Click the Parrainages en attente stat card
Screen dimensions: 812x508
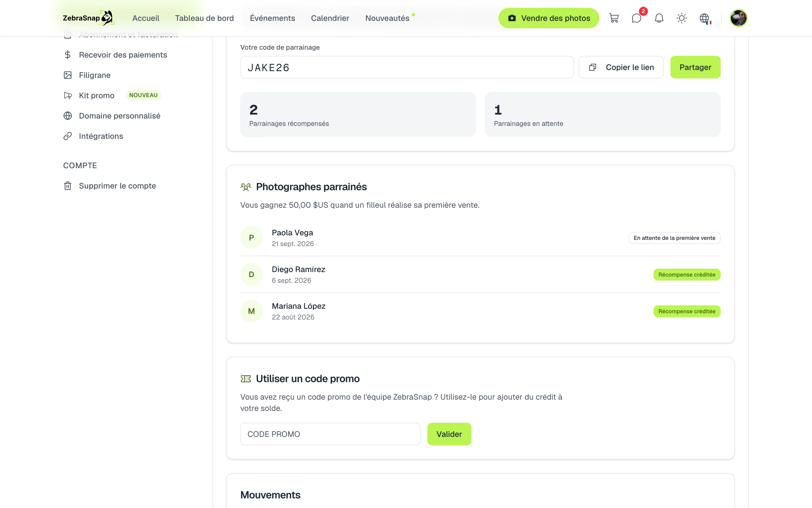[x=603, y=115]
